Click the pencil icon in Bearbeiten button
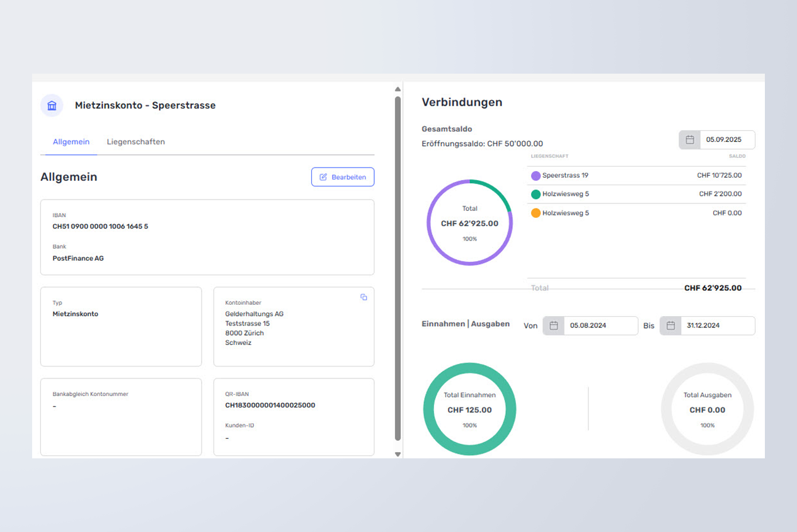 click(x=323, y=177)
